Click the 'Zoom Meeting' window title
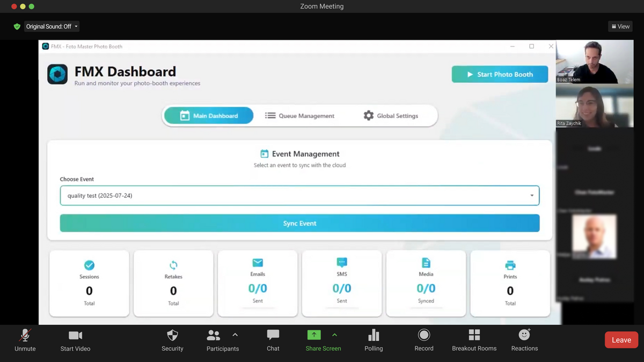Viewport: 644px width, 362px height. click(x=322, y=6)
